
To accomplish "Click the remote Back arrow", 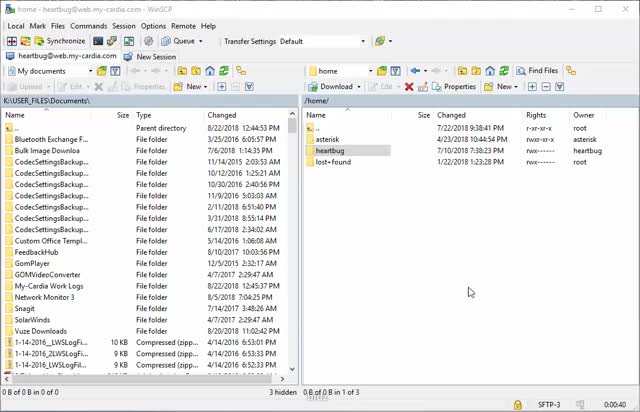I will [x=415, y=71].
